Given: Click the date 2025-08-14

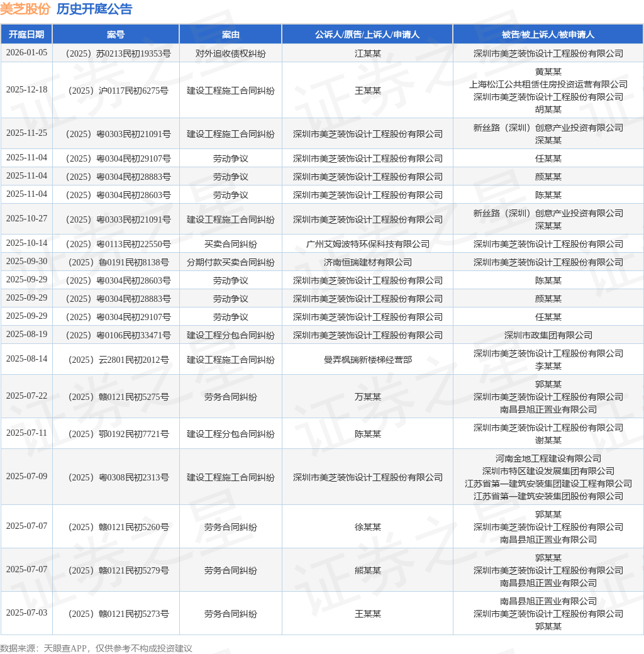Looking at the screenshot, I should [x=26, y=359].
